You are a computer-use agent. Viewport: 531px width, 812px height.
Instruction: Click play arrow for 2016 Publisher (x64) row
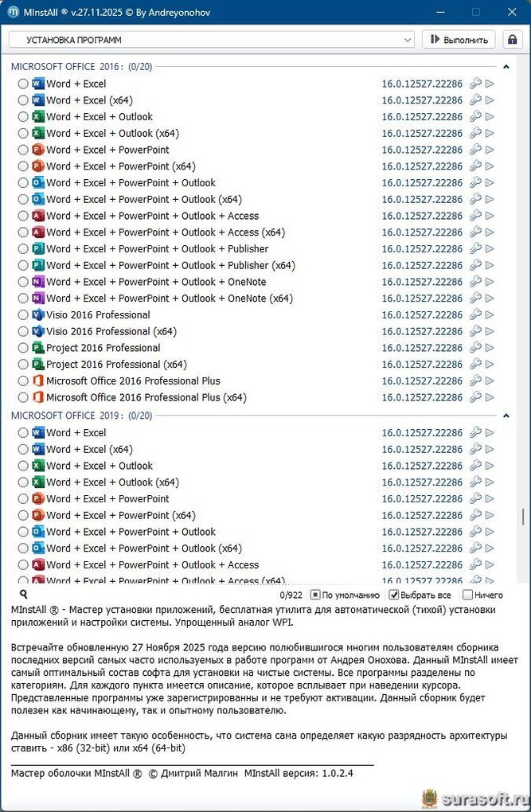490,266
